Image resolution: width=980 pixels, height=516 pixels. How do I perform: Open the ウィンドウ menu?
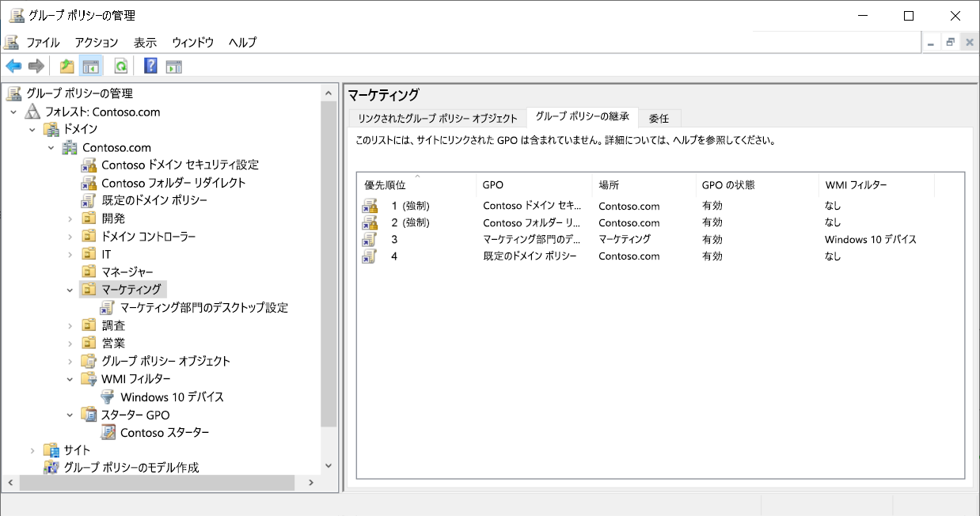pyautogui.click(x=192, y=43)
